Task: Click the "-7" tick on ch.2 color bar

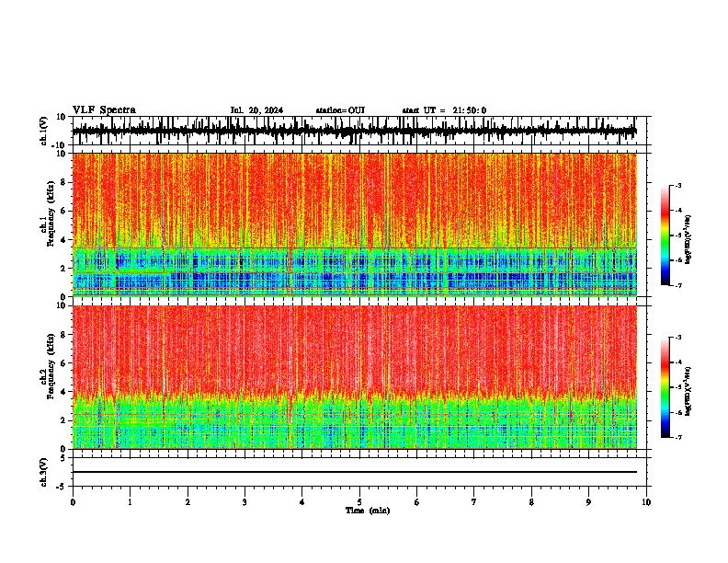Action: pos(677,437)
